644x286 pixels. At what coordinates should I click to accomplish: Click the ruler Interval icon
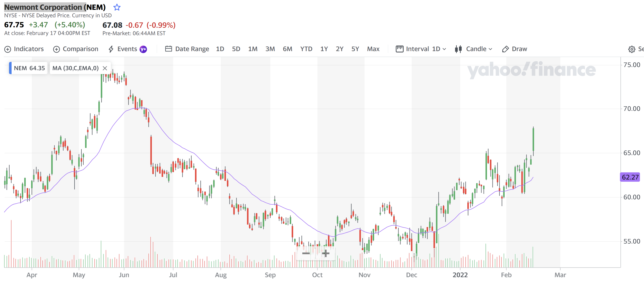[x=400, y=49]
